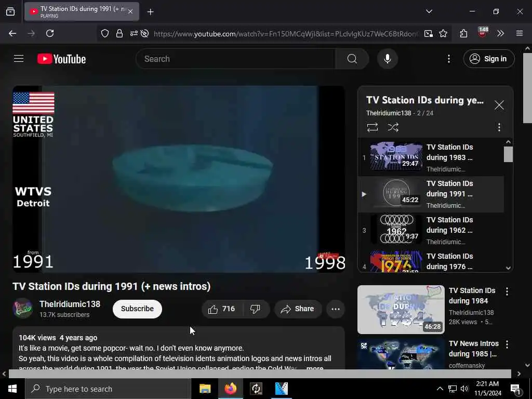The image size is (532, 399).
Task: Click playlist scroll down arrow
Action: tap(508, 268)
